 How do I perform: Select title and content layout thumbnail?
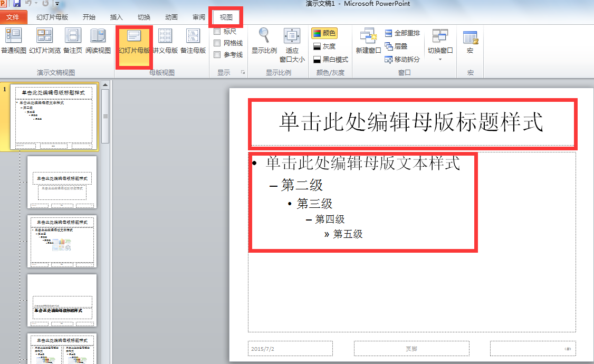click(62, 242)
